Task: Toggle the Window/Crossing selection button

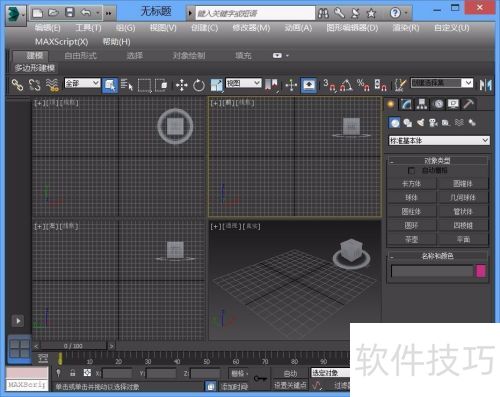Action: coord(162,85)
